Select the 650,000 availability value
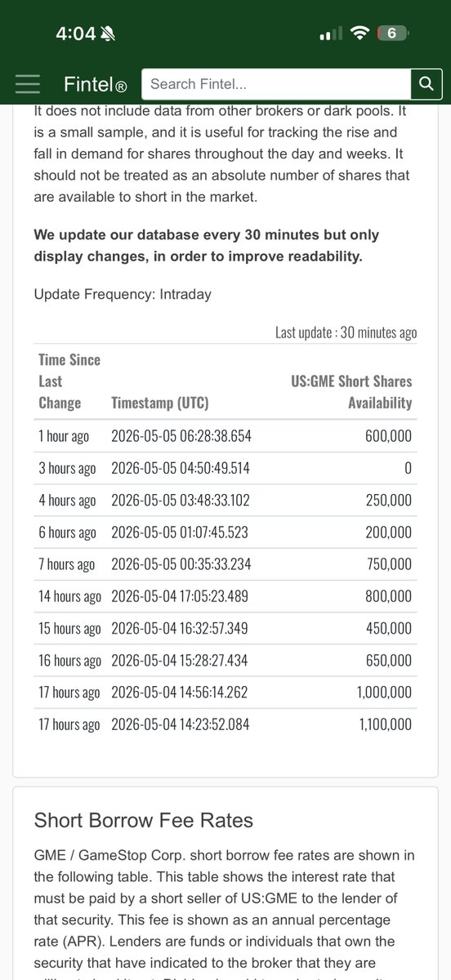The height and width of the screenshot is (980, 451). point(389,660)
